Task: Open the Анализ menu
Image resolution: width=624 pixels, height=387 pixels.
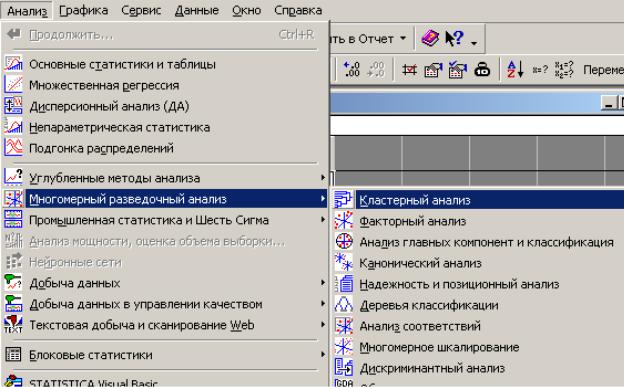Action: coord(27,11)
